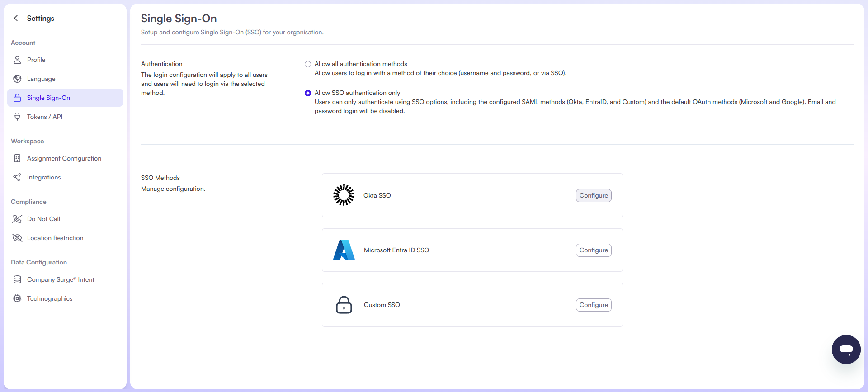Click the Microsoft Entra ID logo

point(344,250)
